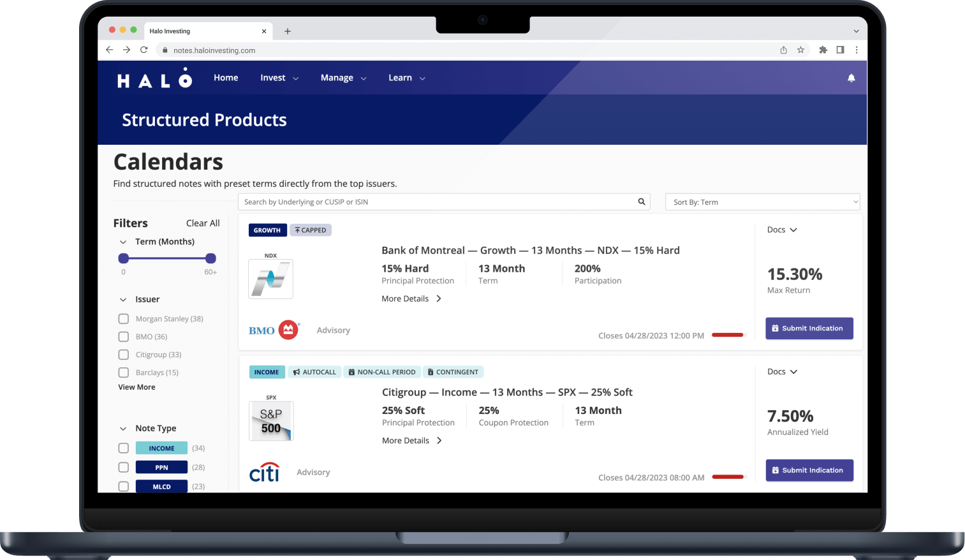Open the Manage dropdown menu
The height and width of the screenshot is (560, 965).
[344, 78]
